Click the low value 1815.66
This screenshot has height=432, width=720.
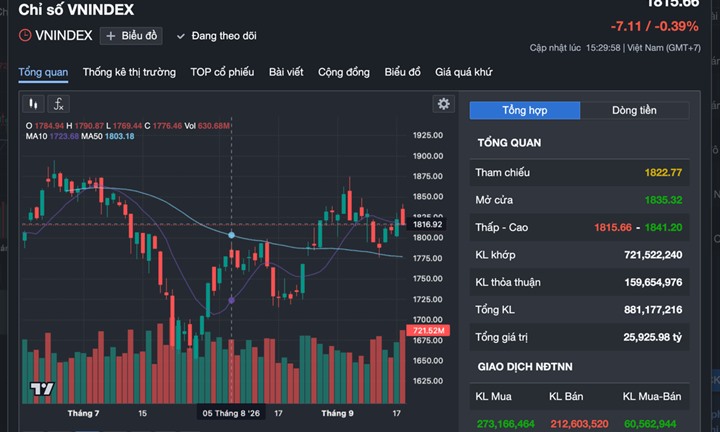(613, 227)
